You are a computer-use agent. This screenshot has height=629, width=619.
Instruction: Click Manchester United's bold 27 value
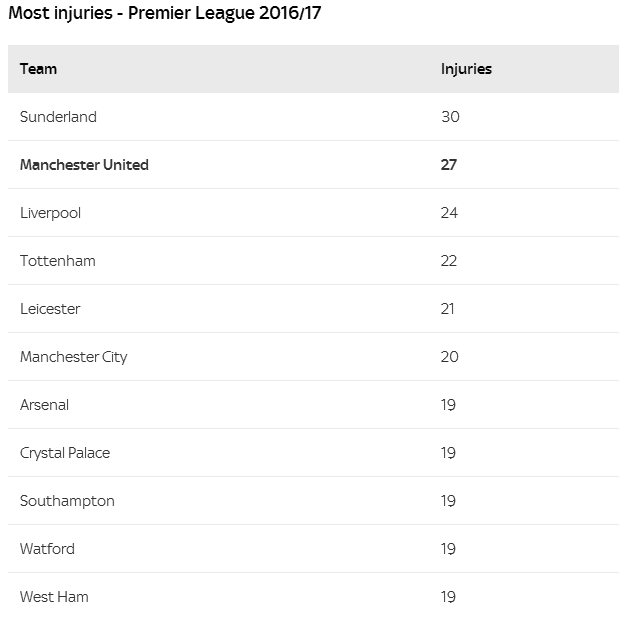pyautogui.click(x=449, y=165)
